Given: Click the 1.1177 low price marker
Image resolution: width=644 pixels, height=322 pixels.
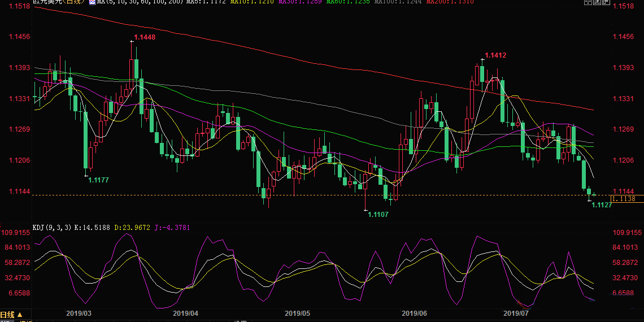Looking at the screenshot, I should [x=98, y=180].
